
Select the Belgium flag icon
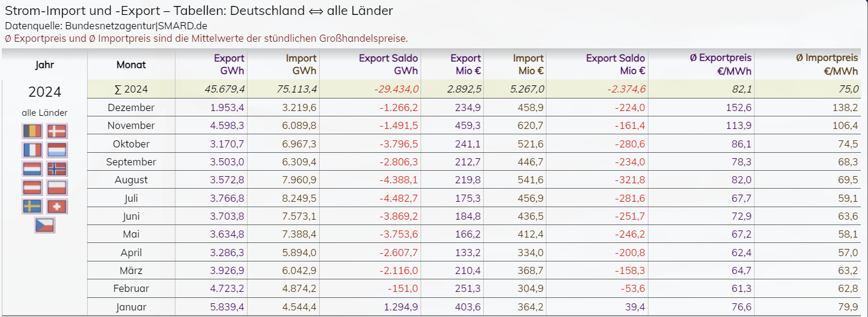[x=32, y=131]
